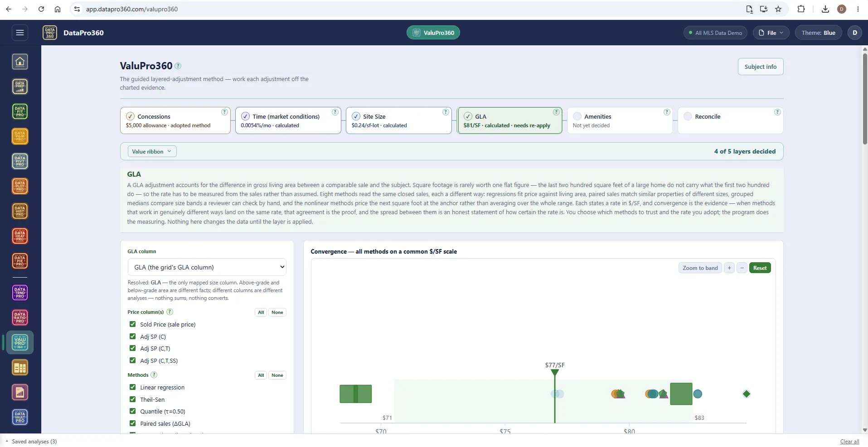
Task: Open the Data Ratio Pro module icon
Action: pos(20,317)
